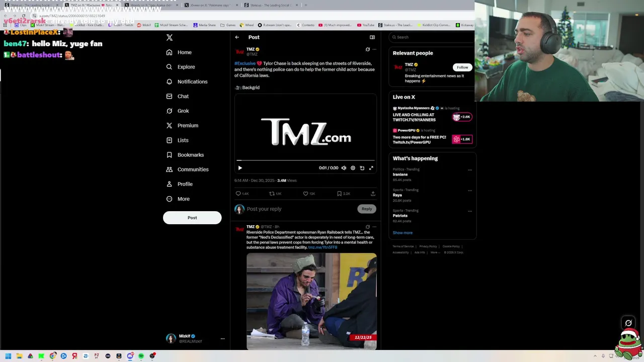Open more options on TMZ's main post
Screen dimensions: 644x362
point(374,49)
